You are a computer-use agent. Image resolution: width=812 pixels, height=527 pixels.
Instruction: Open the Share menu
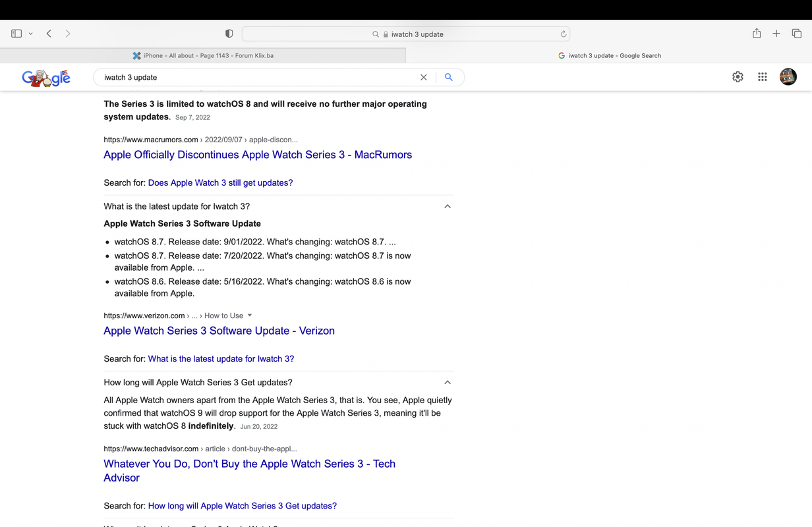click(x=757, y=34)
